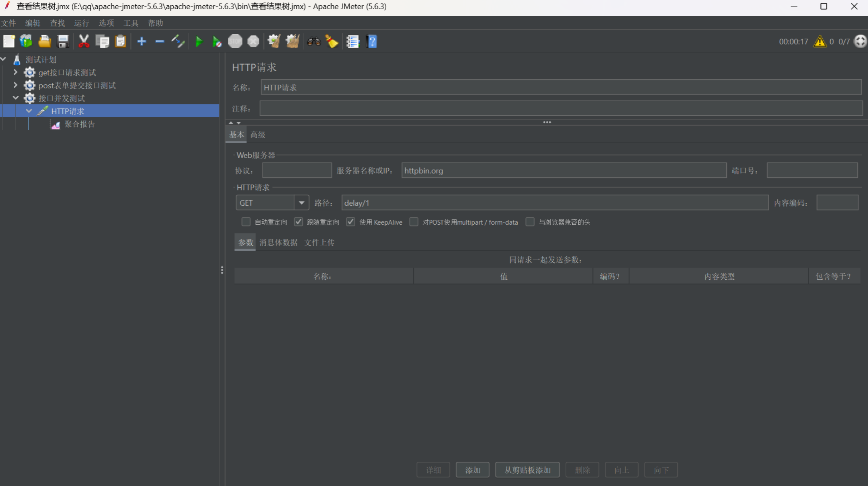The height and width of the screenshot is (486, 868).
Task: Click the 路径 input field with delay/1
Action: [x=554, y=203]
